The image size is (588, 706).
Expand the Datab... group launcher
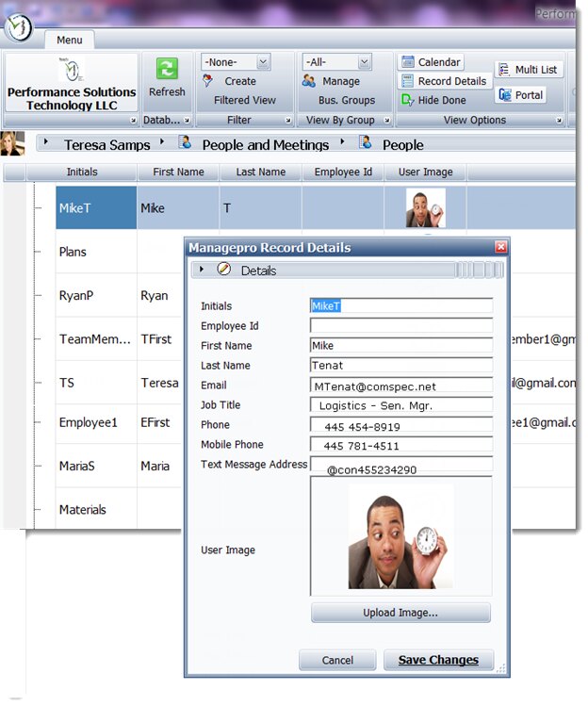pyautogui.click(x=187, y=121)
